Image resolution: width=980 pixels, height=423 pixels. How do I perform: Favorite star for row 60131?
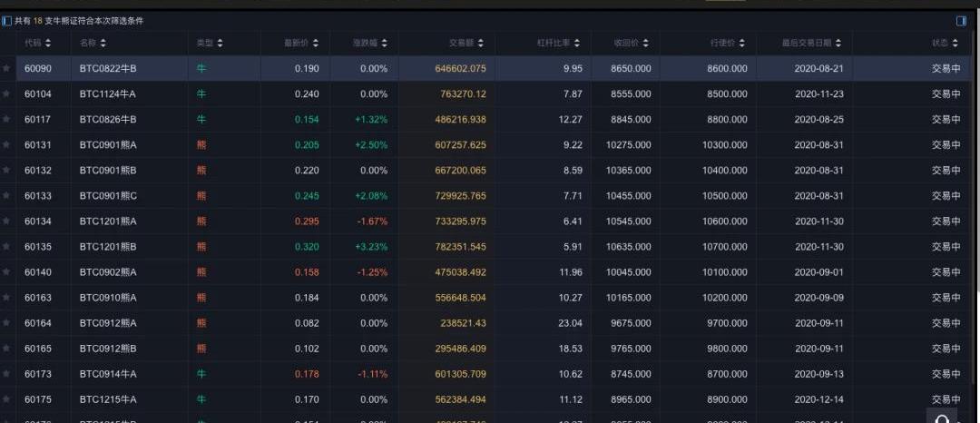tap(7, 145)
